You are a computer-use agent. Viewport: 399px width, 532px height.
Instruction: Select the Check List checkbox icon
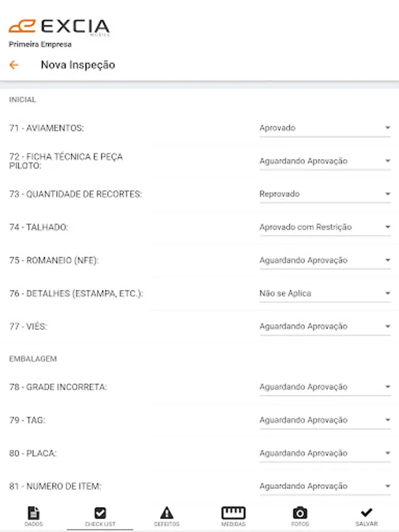[x=100, y=513]
